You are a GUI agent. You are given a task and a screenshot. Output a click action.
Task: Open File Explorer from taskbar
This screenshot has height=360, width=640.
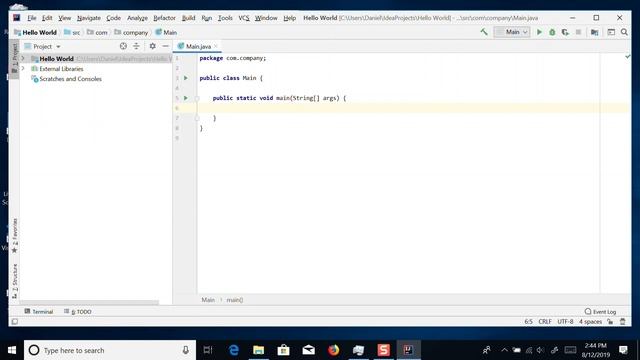(x=258, y=350)
